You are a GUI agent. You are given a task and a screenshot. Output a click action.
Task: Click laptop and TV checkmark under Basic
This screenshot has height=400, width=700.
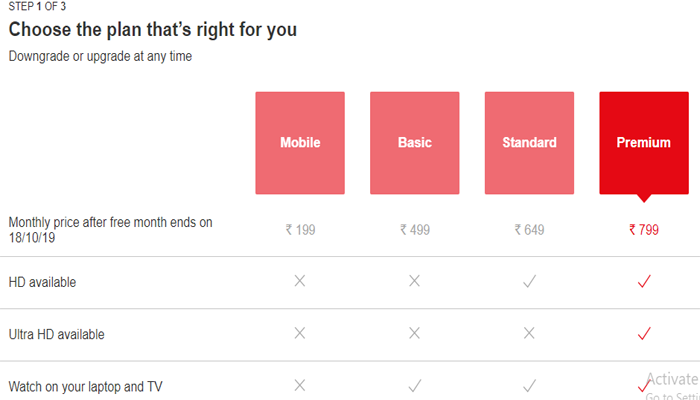(415, 385)
